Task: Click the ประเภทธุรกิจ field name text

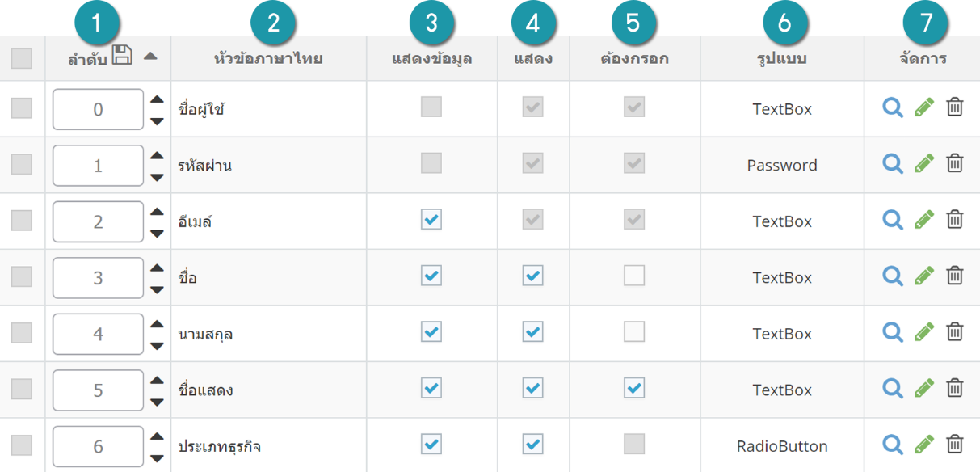Action: [x=220, y=446]
